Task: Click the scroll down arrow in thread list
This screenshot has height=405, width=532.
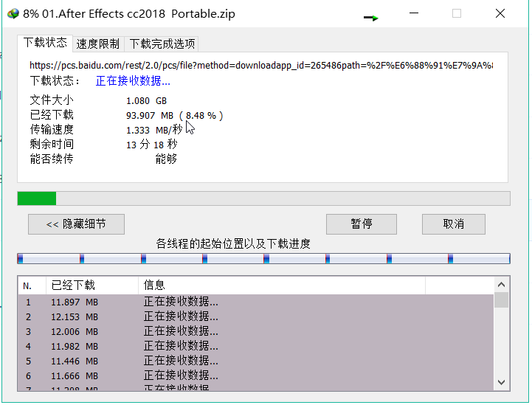Action: (502, 382)
